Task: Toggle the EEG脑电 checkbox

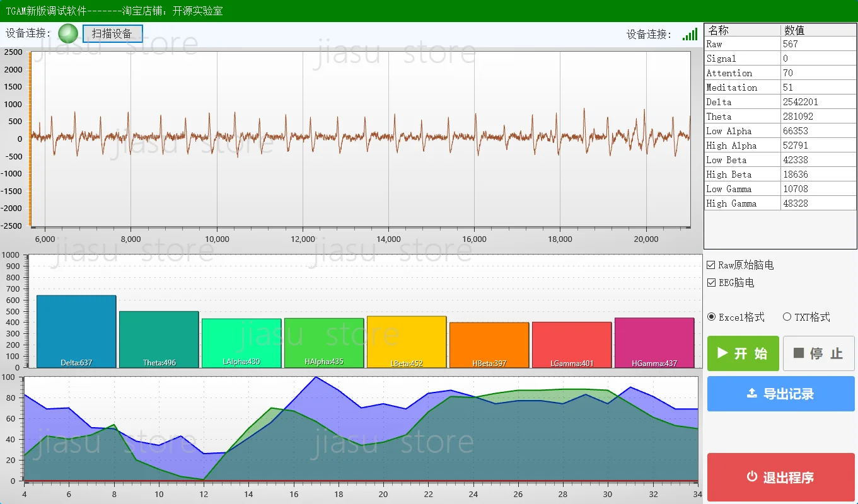Action: click(711, 283)
